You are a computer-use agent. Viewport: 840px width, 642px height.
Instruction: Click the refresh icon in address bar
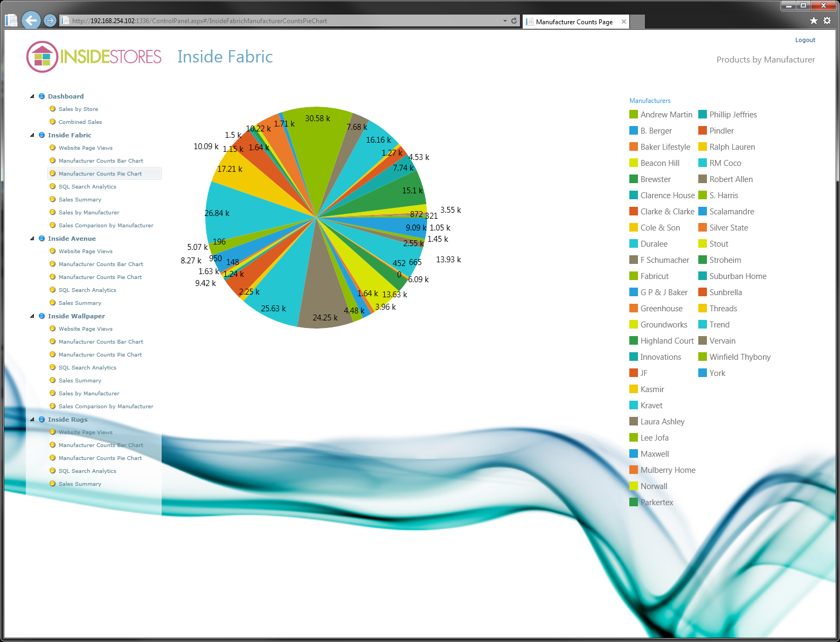[514, 21]
